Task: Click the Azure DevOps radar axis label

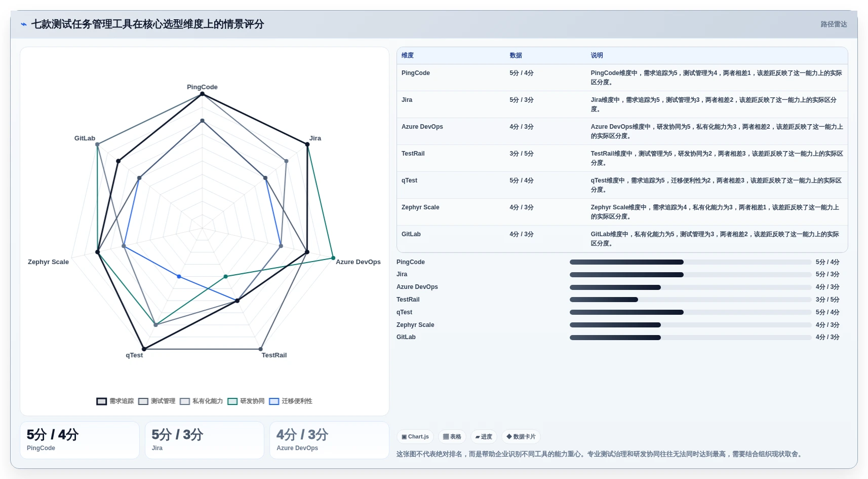Action: pyautogui.click(x=358, y=262)
